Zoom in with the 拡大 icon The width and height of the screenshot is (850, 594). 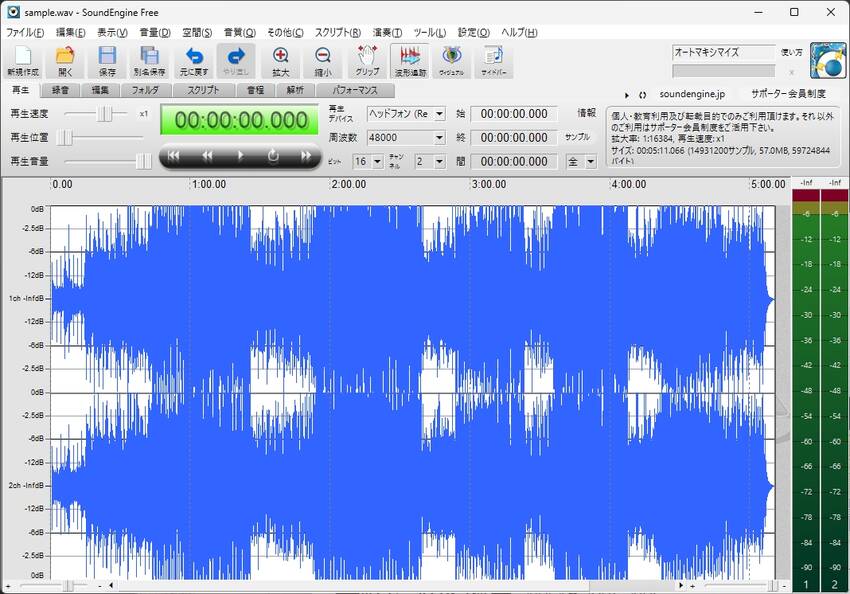[280, 61]
